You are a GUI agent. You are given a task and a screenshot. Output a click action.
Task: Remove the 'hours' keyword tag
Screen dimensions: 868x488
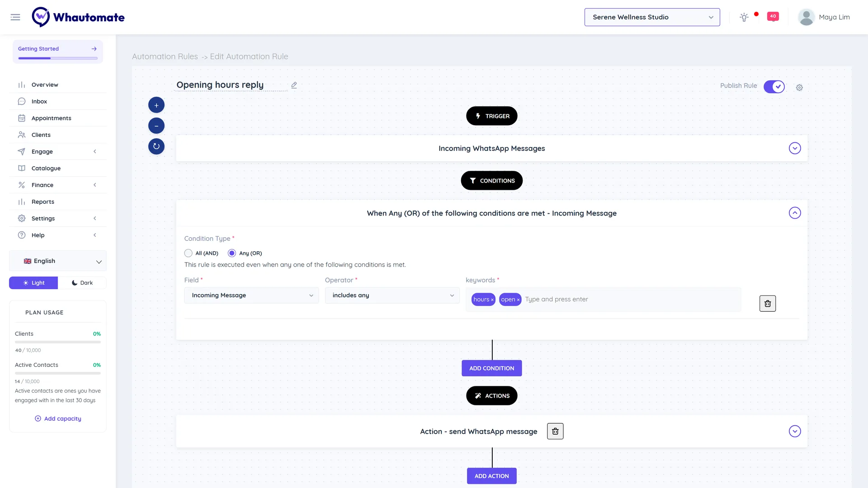click(492, 300)
